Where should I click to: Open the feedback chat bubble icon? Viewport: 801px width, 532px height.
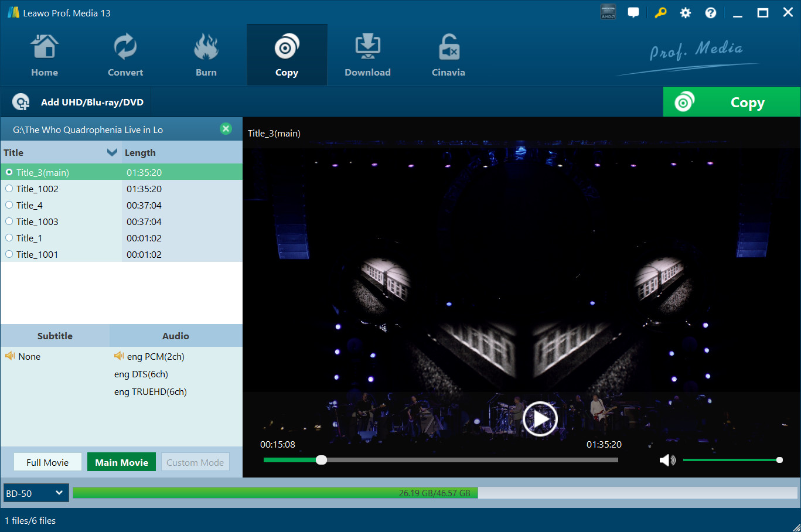(633, 12)
